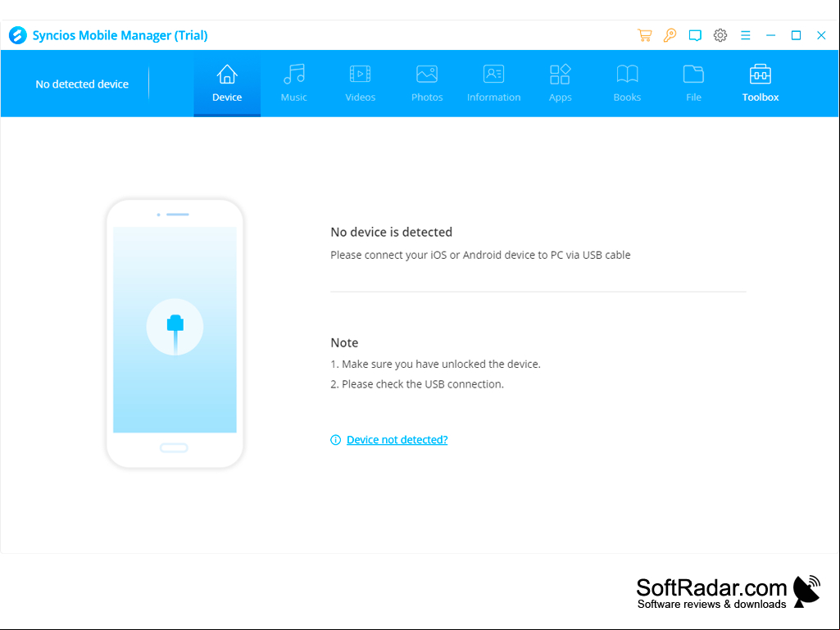Minimize the Syncios window
The height and width of the screenshot is (630, 840).
[770, 35]
